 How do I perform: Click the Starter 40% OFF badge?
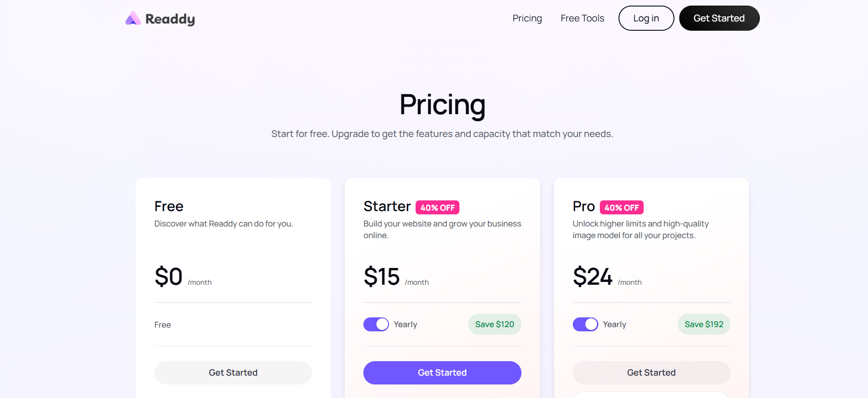[437, 207]
